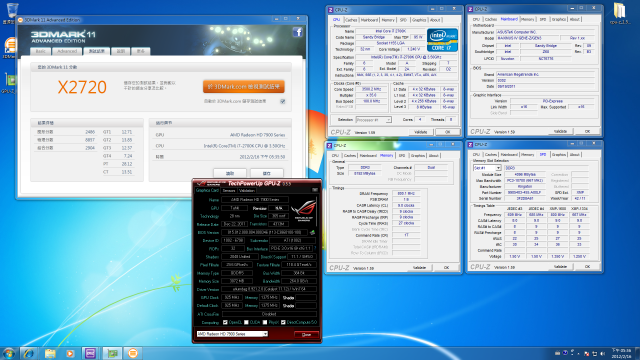The width and height of the screenshot is (640, 360).
Task: Open the Windows Start menu orb
Action: coord(9,353)
